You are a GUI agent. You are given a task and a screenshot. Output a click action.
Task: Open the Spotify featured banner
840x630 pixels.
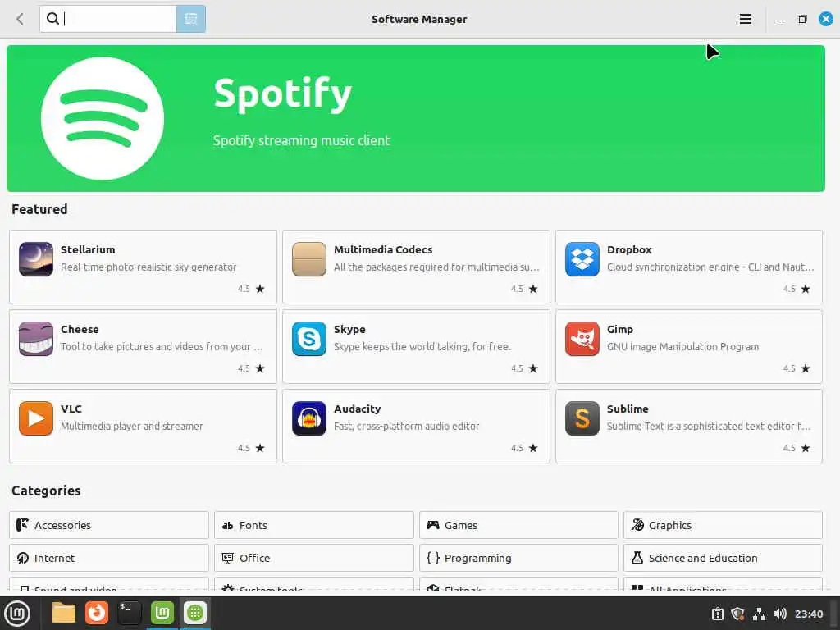pos(416,118)
